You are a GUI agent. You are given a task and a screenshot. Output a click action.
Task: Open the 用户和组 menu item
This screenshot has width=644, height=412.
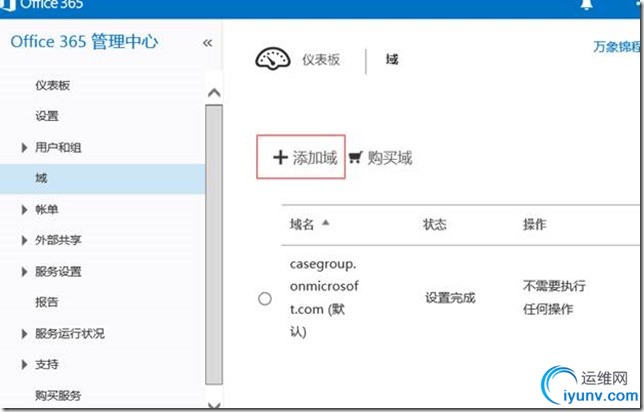[58, 147]
